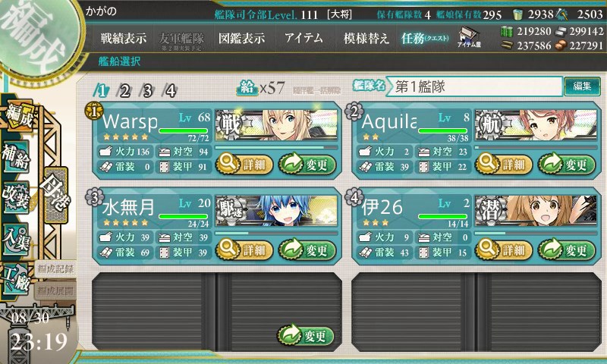Click the 編集 fleet name edit button
The width and height of the screenshot is (607, 364).
point(582,86)
